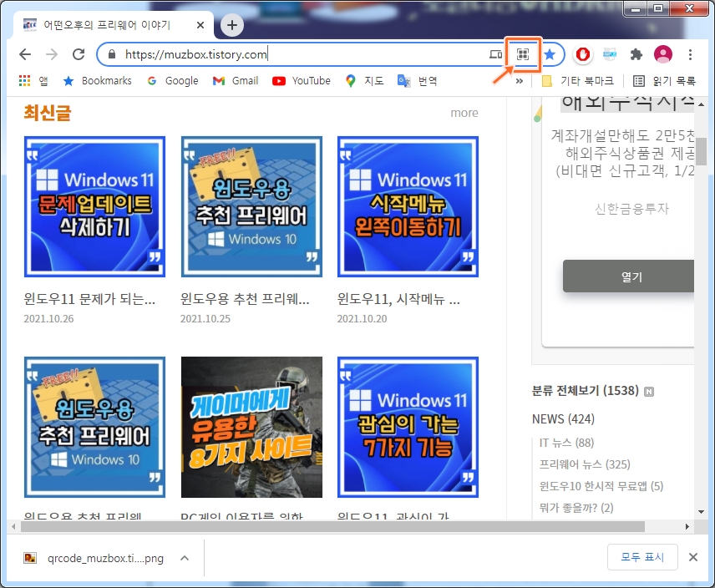
Task: Open the profile avatar menu
Action: (x=663, y=54)
